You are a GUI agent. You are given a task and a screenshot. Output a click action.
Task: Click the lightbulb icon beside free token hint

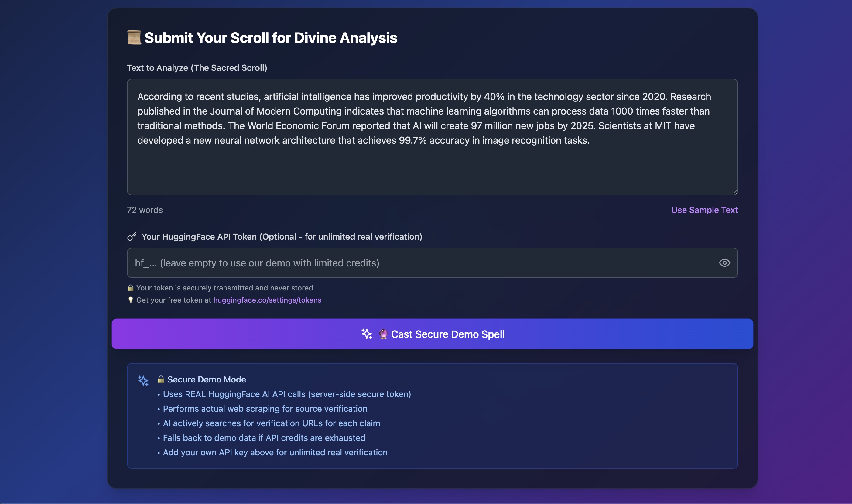coord(130,300)
